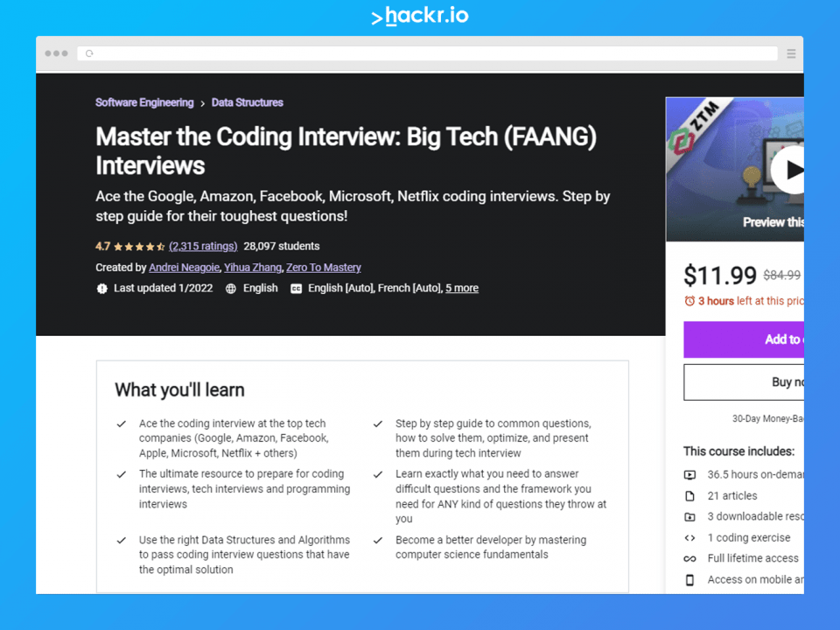Click the 'Master the Coding Interview' title
Image resolution: width=840 pixels, height=630 pixels.
click(346, 151)
